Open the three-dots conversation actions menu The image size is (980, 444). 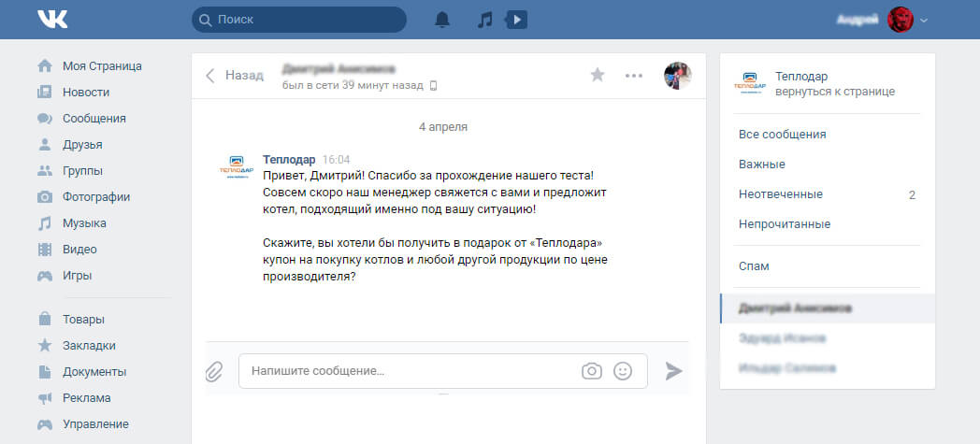pos(634,76)
